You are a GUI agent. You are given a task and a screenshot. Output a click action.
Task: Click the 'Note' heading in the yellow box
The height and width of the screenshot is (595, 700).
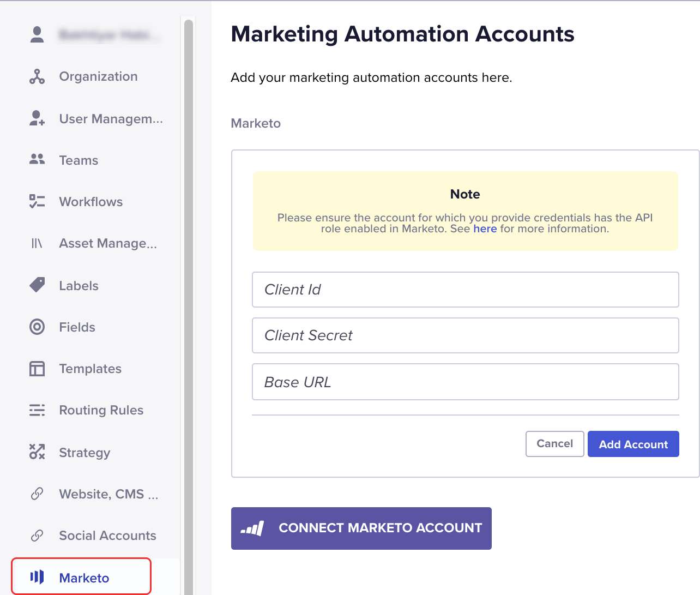(465, 194)
